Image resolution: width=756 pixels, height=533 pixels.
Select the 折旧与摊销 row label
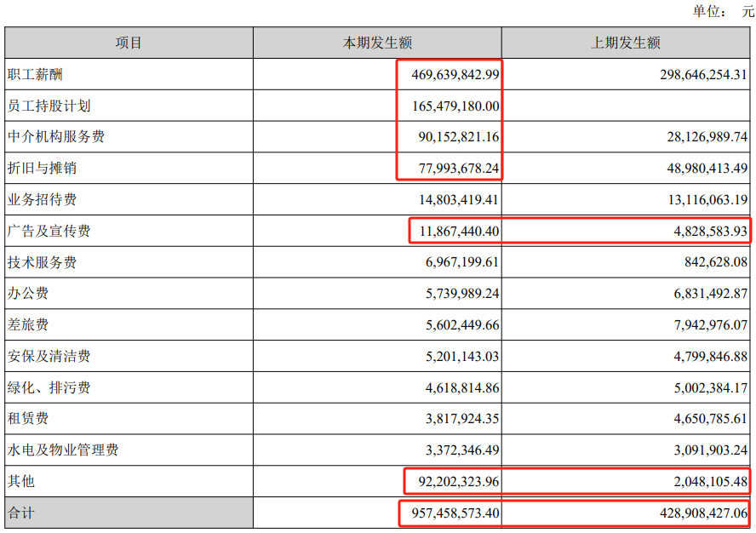pos(42,168)
